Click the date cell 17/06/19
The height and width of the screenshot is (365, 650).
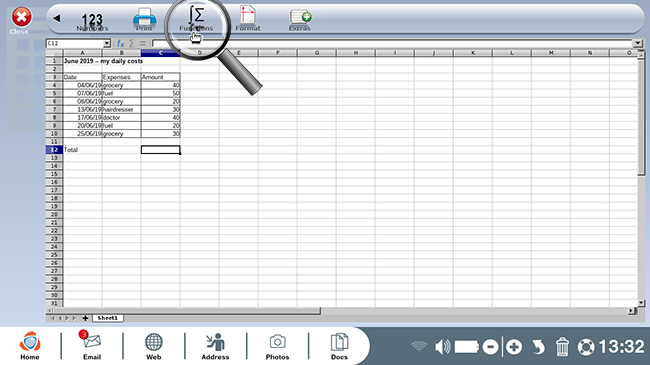coord(82,117)
